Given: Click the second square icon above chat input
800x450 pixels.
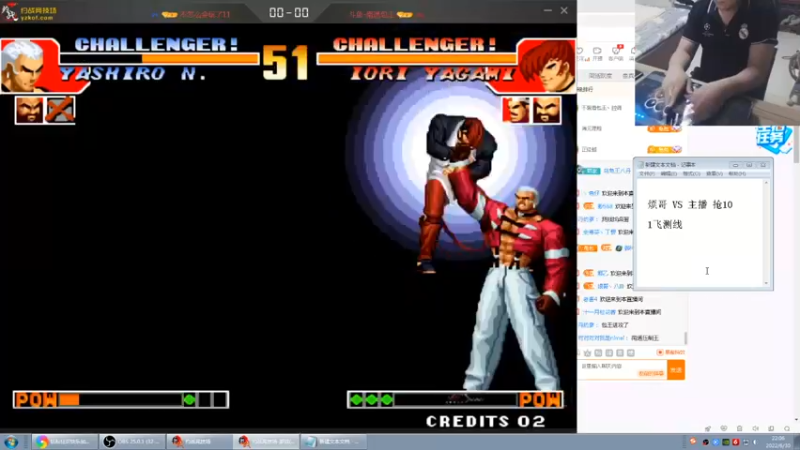Looking at the screenshot, I should coord(609,353).
